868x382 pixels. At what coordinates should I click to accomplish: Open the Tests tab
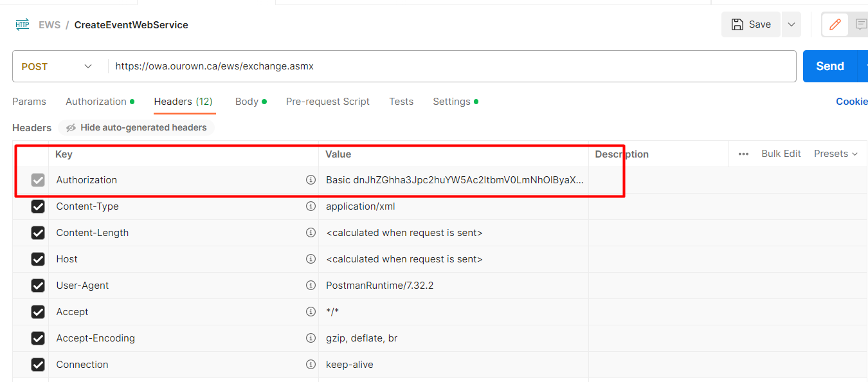[x=401, y=102]
